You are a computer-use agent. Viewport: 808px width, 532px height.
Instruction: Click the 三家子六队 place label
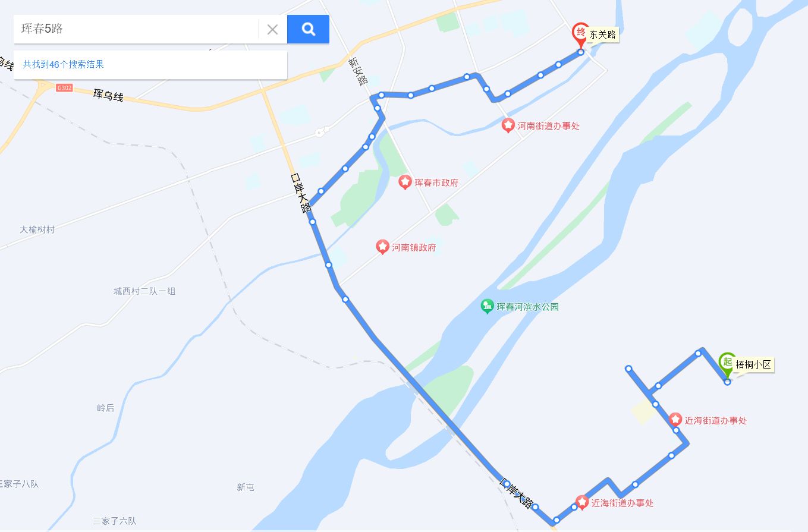(115, 521)
